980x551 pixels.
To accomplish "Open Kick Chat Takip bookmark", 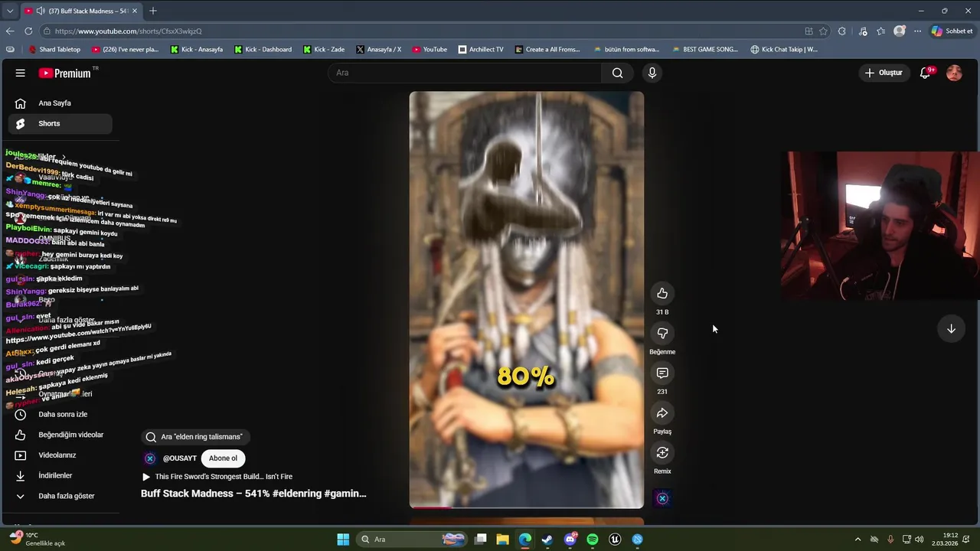I will pyautogui.click(x=784, y=50).
